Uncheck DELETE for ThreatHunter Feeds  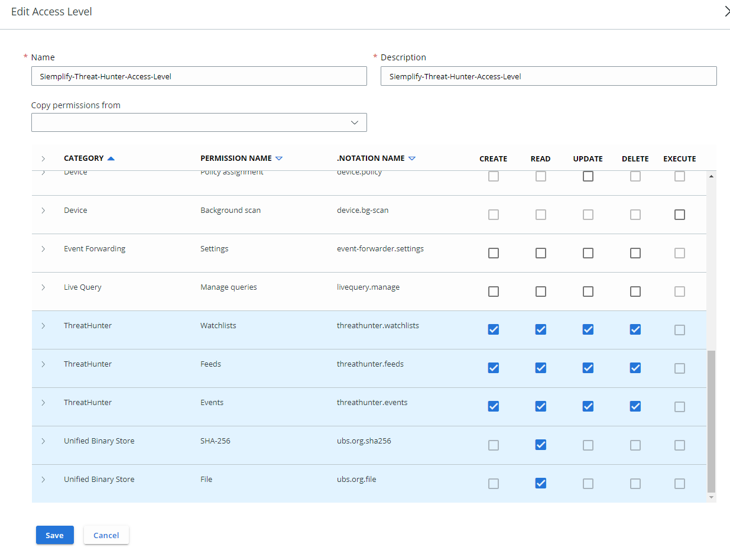[x=635, y=367]
